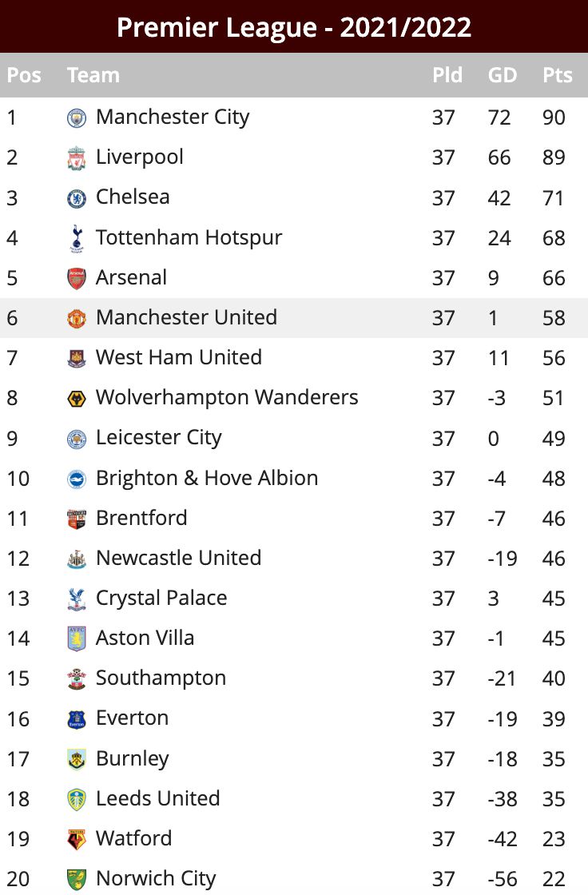Screen dimensions: 588x895
Task: Click the Watford club crest
Action: (x=77, y=840)
